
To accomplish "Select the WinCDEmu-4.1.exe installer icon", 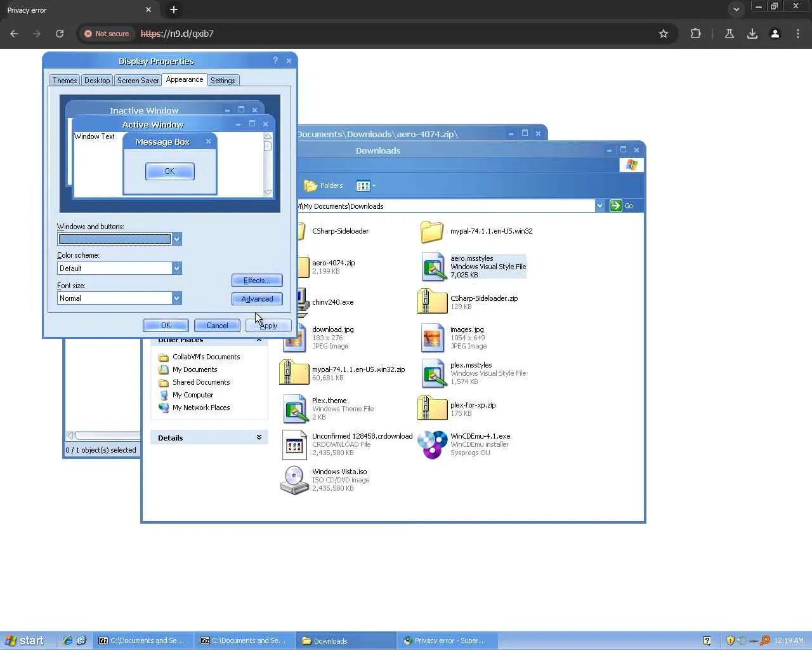I will (433, 444).
